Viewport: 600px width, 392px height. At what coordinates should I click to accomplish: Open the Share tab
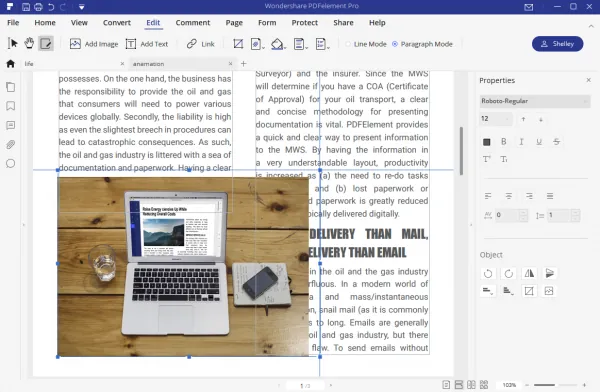[x=343, y=23]
